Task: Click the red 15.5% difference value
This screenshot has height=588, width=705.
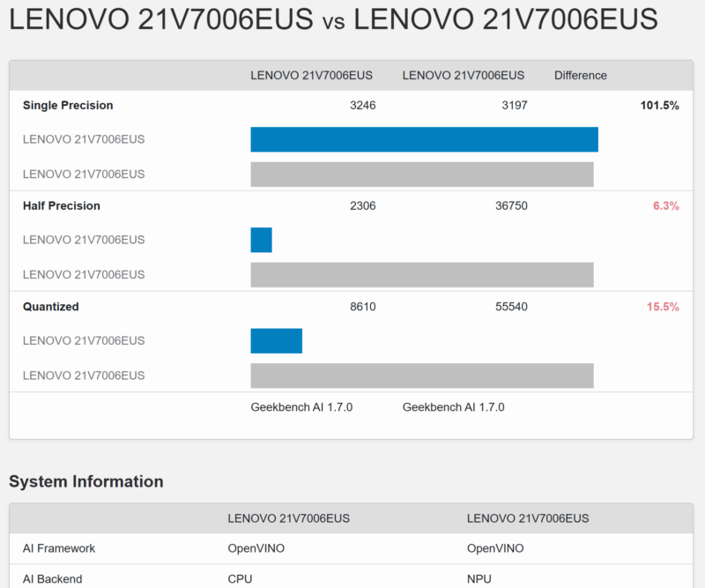Action: [x=663, y=307]
